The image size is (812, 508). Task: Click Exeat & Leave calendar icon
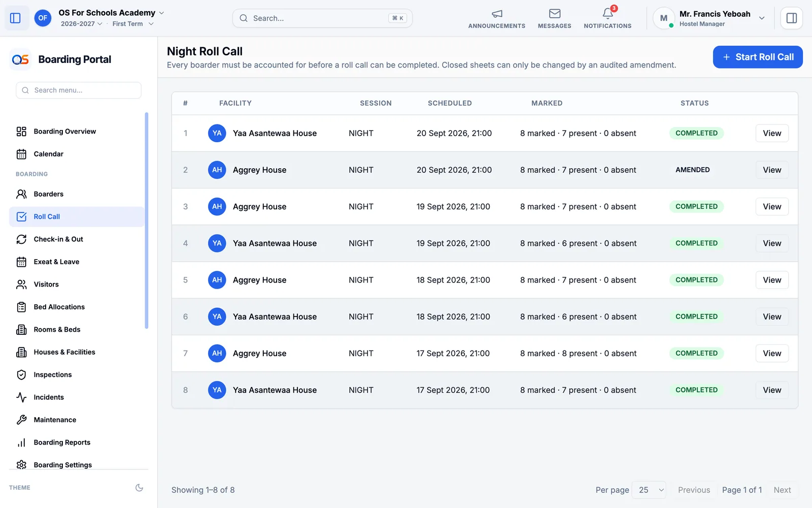click(x=21, y=262)
